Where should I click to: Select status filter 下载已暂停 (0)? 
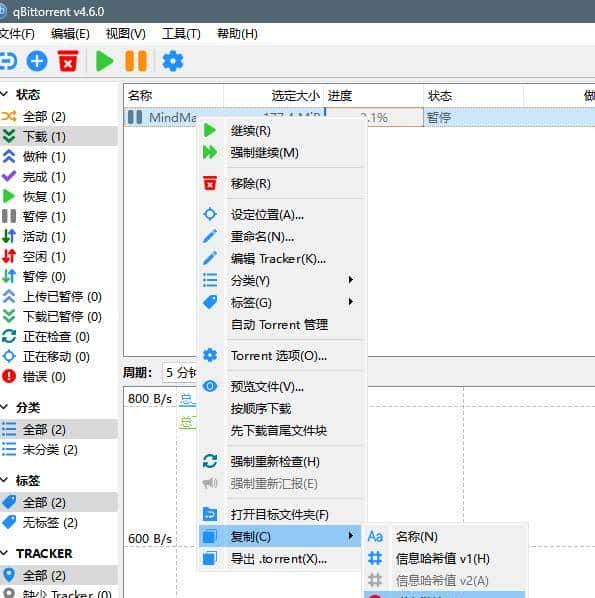59,316
